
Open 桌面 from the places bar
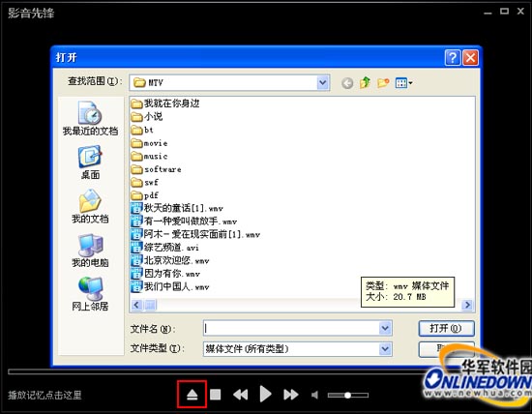pos(90,163)
